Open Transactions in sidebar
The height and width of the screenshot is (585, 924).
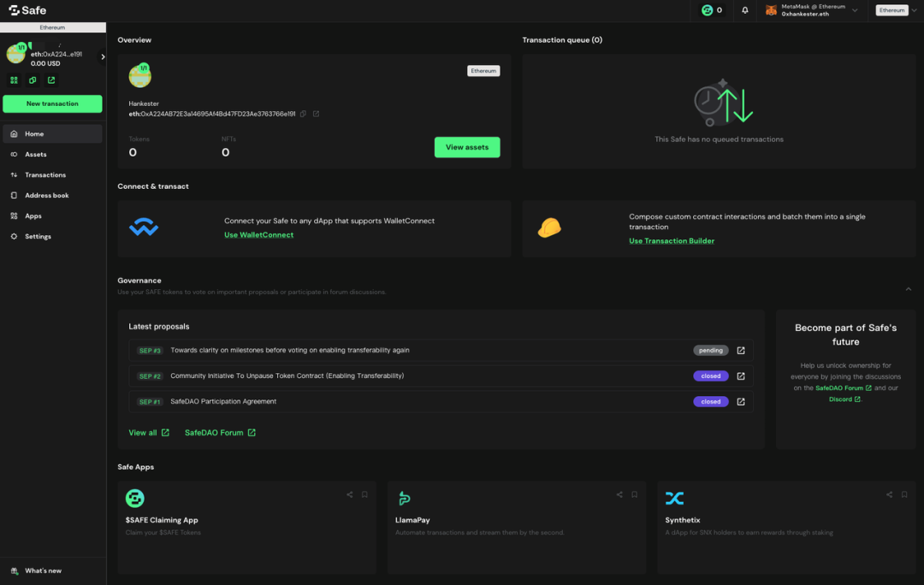pos(52,175)
